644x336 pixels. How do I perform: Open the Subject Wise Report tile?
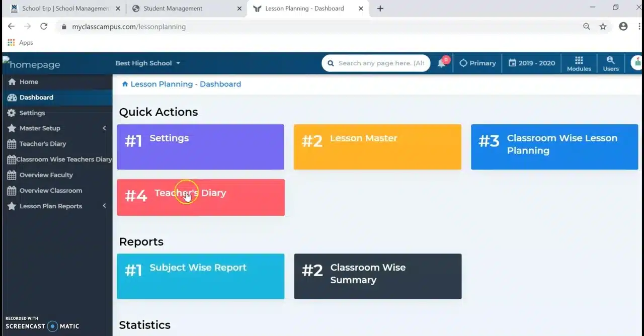point(200,276)
